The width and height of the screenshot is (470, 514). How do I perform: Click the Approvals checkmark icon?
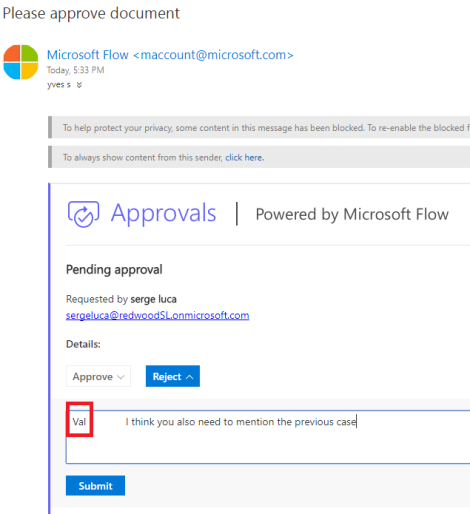point(83,214)
